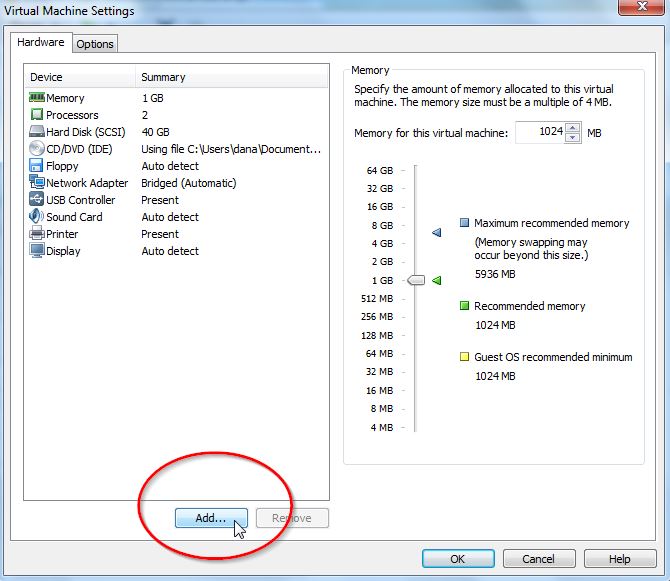Confirm settings with the OK button
This screenshot has height=581, width=670.
pyautogui.click(x=458, y=559)
